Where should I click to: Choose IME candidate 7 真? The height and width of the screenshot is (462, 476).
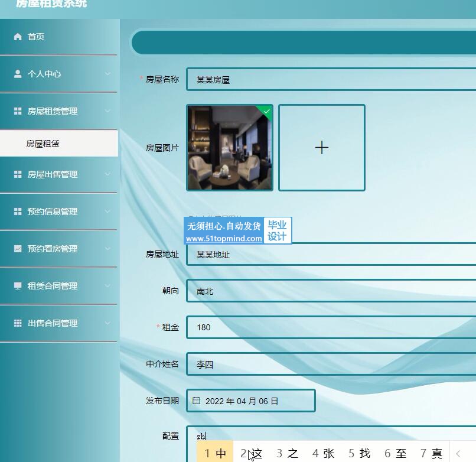click(431, 453)
